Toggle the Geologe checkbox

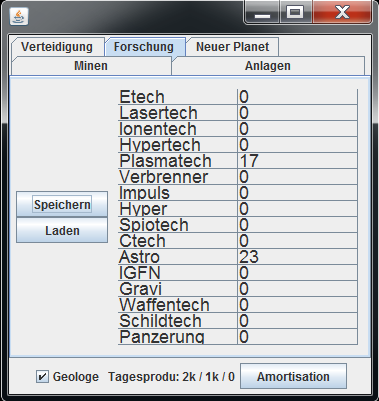pos(42,377)
